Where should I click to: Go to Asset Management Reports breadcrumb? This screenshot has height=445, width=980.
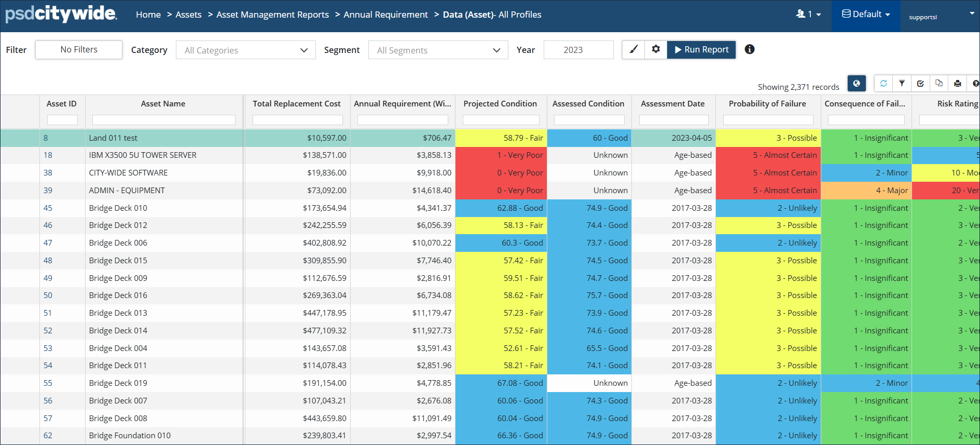point(272,15)
